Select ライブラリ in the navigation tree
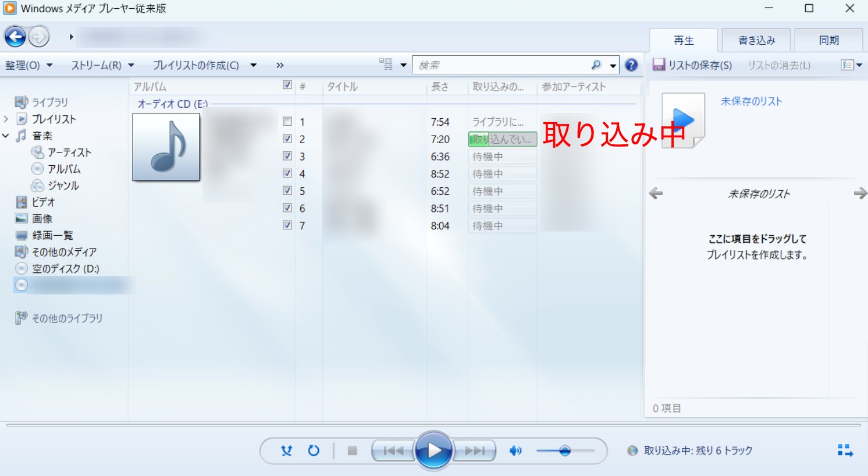 [x=50, y=102]
